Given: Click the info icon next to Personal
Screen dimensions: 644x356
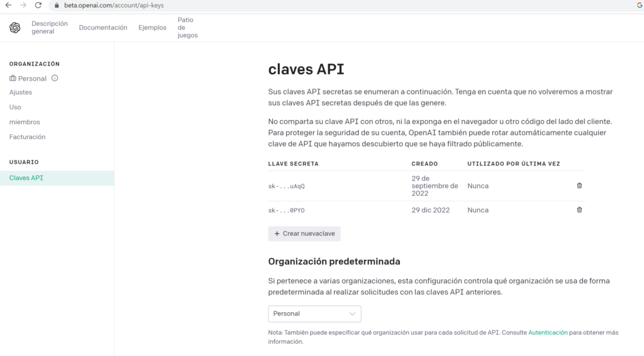Looking at the screenshot, I should [55, 78].
